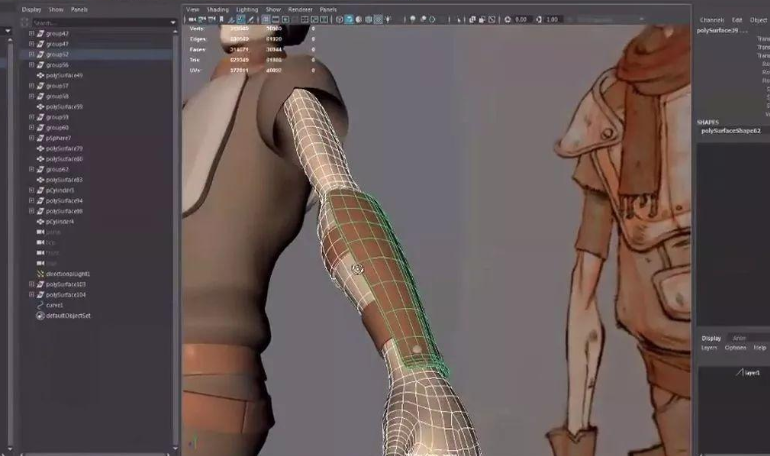
Task: Open the Channel Box Edit menu
Action: 737,20
